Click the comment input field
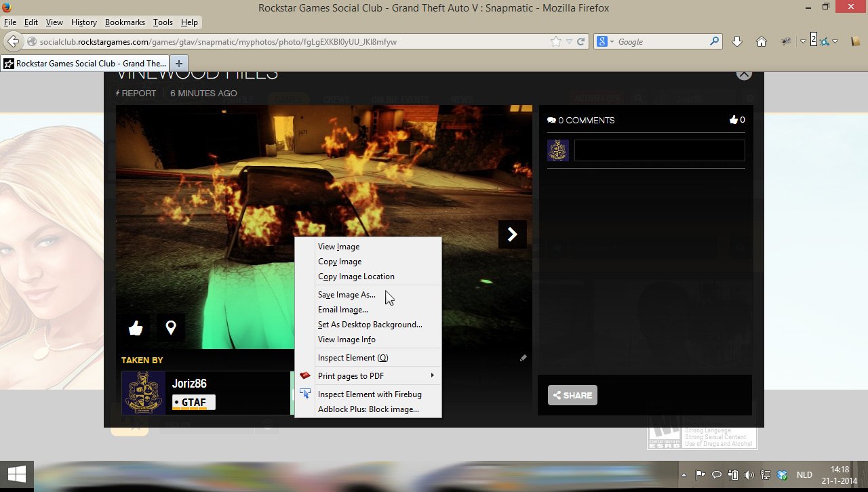This screenshot has width=868, height=492. click(x=660, y=150)
